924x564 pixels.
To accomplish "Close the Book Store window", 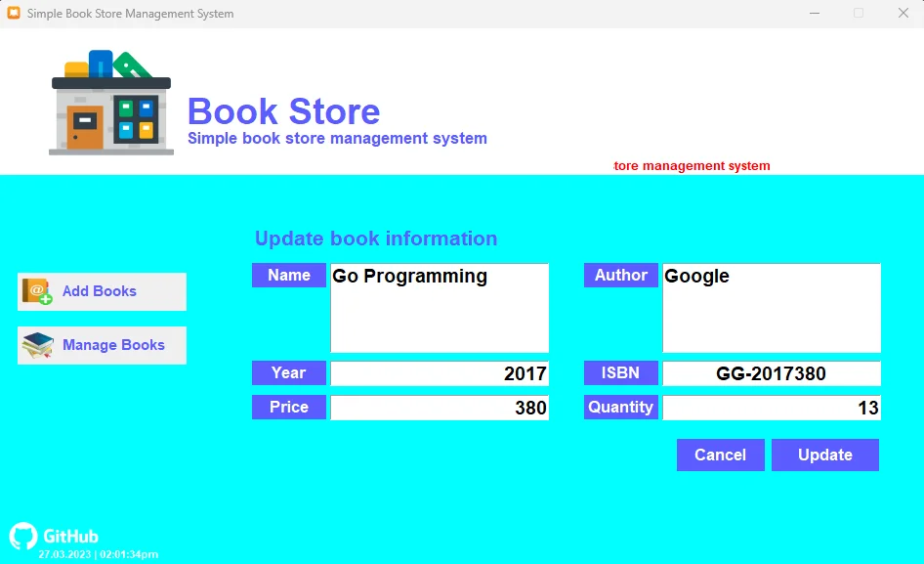I will (903, 13).
